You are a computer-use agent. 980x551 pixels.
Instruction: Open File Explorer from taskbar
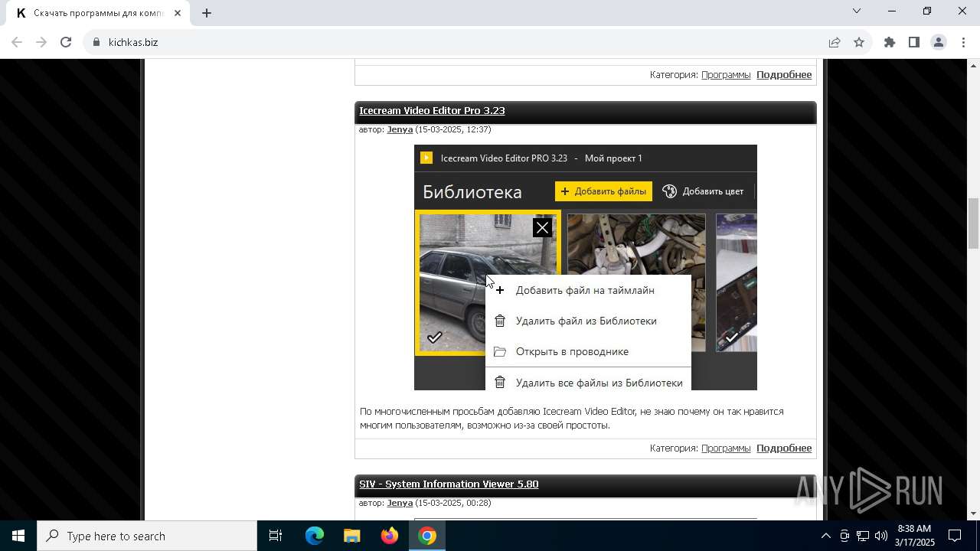[351, 536]
